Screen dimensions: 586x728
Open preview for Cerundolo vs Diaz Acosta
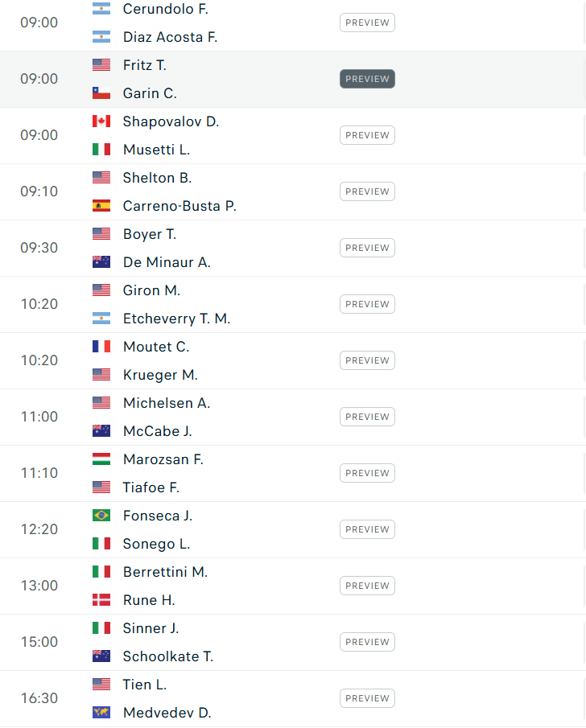(x=367, y=23)
